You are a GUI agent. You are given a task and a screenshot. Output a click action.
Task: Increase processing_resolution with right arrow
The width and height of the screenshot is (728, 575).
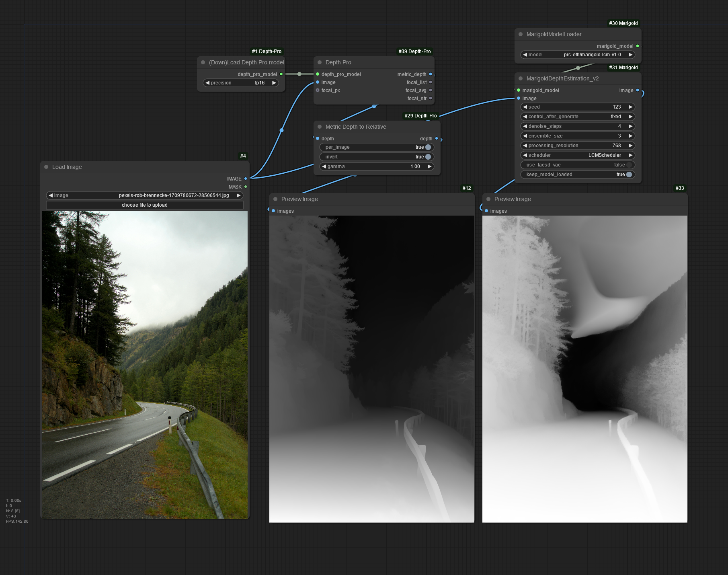631,146
